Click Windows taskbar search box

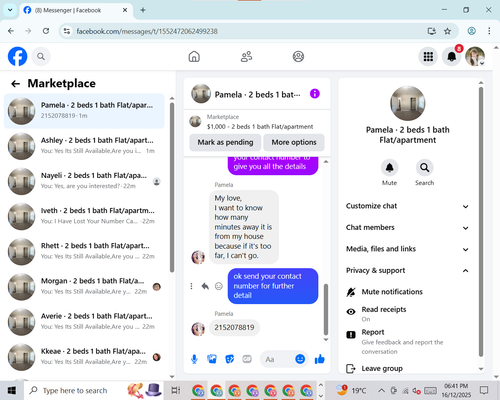[x=93, y=390]
